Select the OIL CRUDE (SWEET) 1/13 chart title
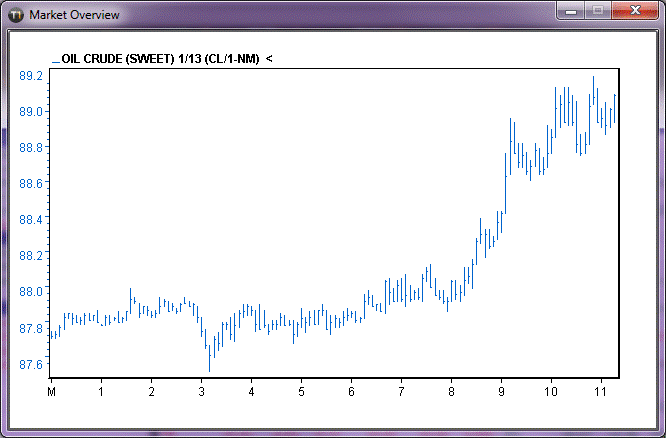666x438 pixels. pyautogui.click(x=160, y=59)
